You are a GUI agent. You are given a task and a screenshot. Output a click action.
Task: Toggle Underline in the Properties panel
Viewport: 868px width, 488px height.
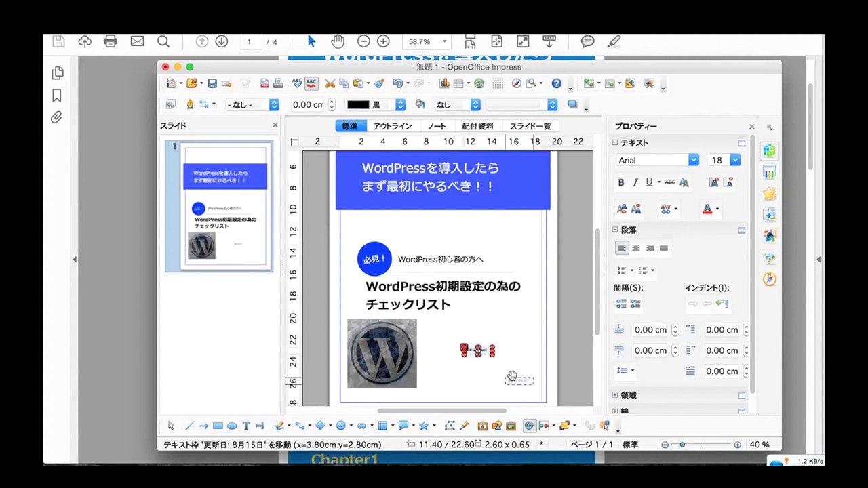point(649,182)
